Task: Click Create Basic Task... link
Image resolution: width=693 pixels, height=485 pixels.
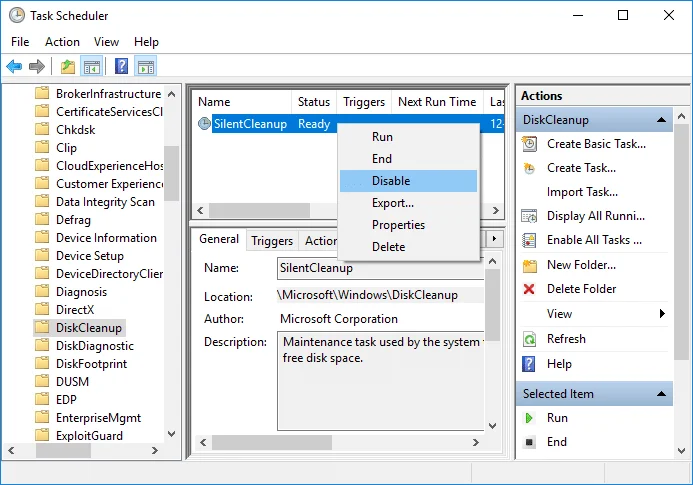Action: pyautogui.click(x=596, y=144)
